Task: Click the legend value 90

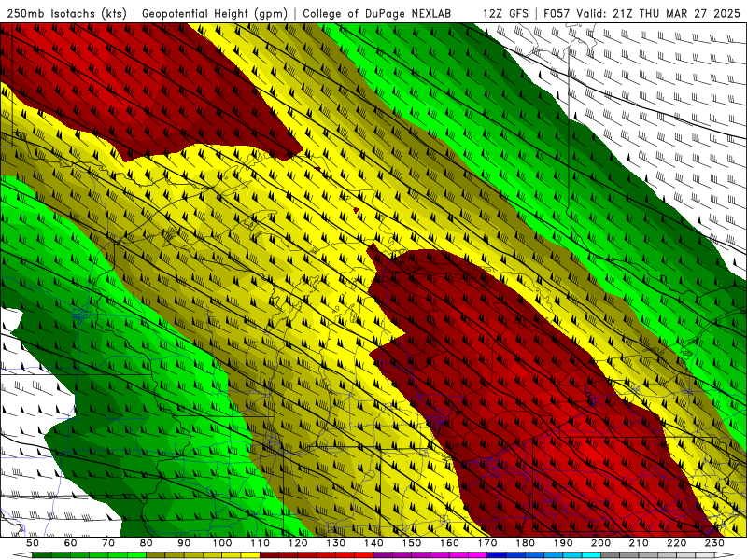Action: tap(184, 543)
